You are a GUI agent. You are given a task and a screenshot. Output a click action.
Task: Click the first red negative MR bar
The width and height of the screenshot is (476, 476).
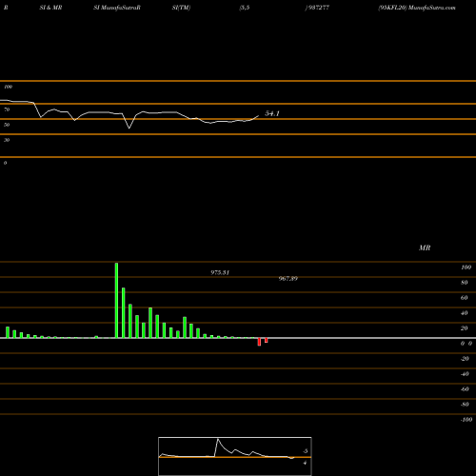(x=259, y=342)
